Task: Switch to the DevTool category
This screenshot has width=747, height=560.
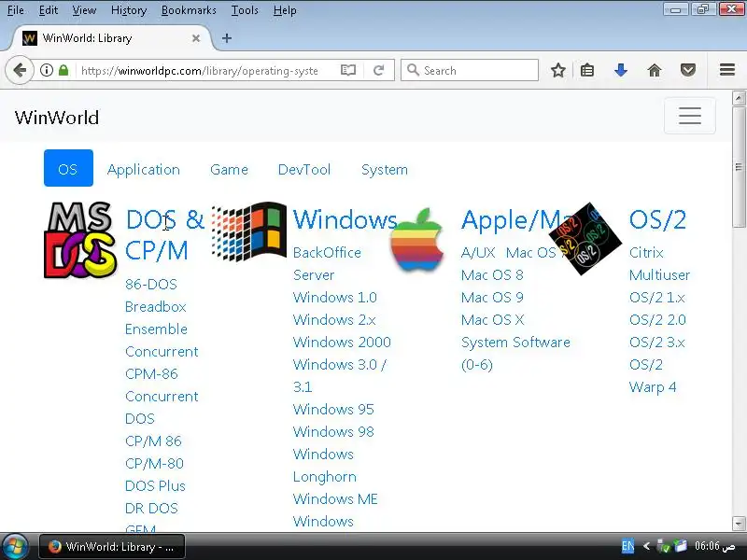Action: [304, 170]
